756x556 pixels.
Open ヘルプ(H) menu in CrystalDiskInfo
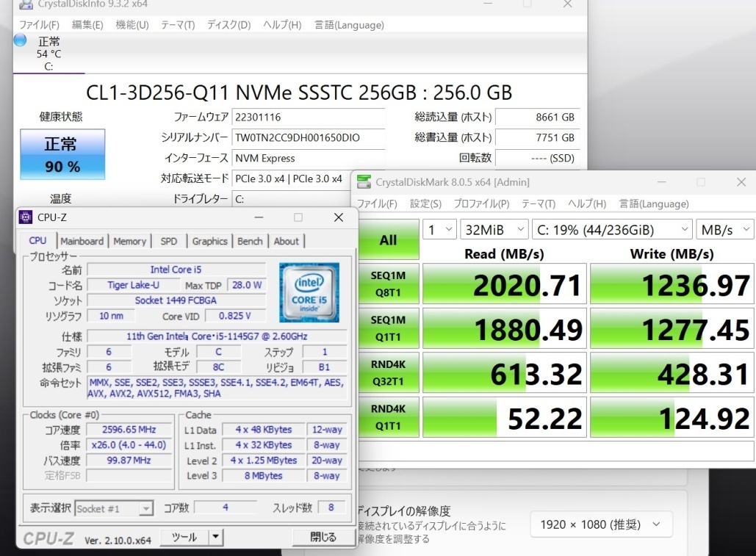(282, 24)
